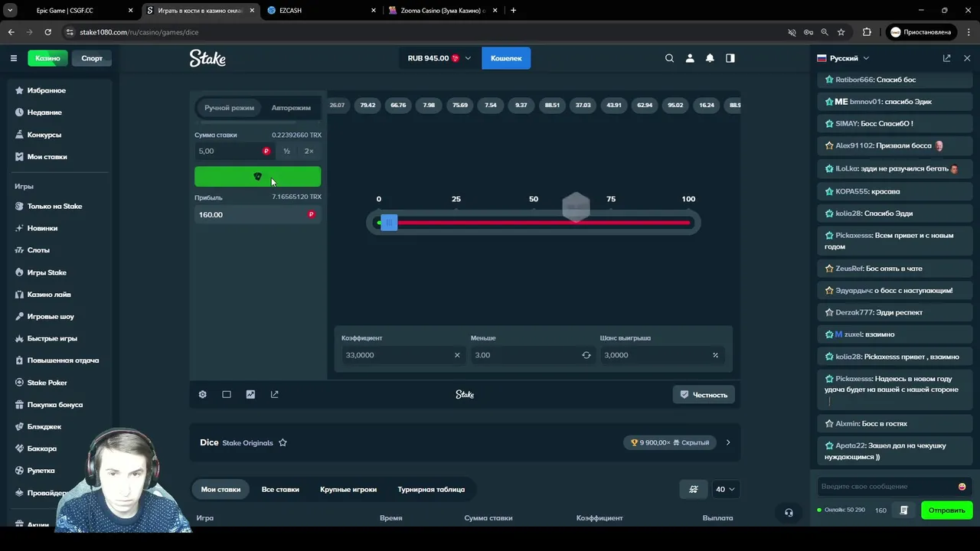Clear the Коэффициент field x icon
Screen dimensions: 980x551
click(457, 355)
